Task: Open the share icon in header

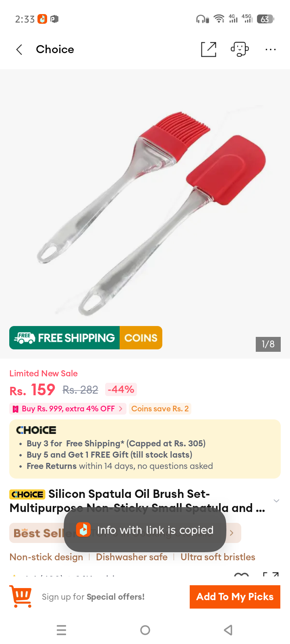Action: pos(209,50)
